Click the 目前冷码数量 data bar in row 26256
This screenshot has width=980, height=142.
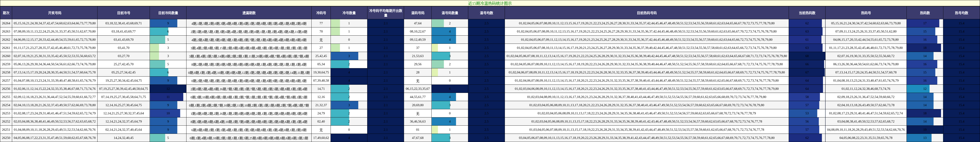point(168,89)
